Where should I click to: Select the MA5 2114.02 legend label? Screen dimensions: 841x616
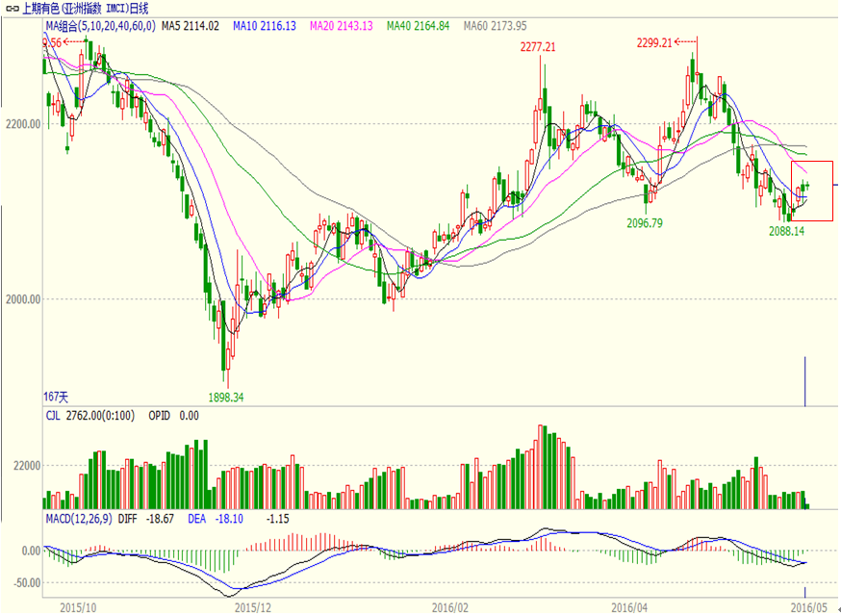pos(191,25)
